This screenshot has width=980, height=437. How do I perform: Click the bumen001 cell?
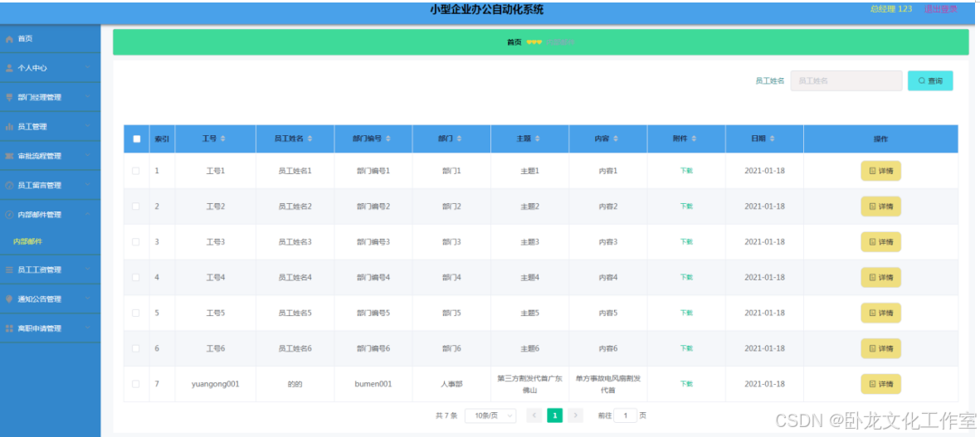pyautogui.click(x=373, y=385)
